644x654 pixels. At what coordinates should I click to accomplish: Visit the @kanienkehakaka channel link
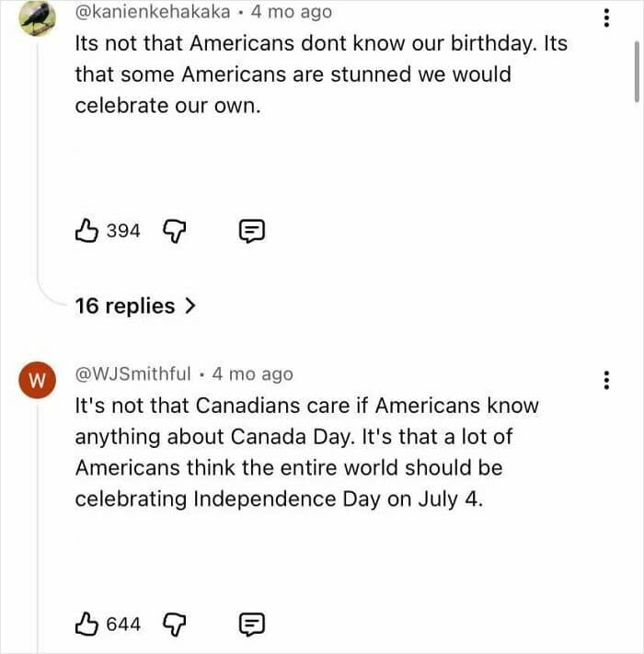[x=152, y=13]
